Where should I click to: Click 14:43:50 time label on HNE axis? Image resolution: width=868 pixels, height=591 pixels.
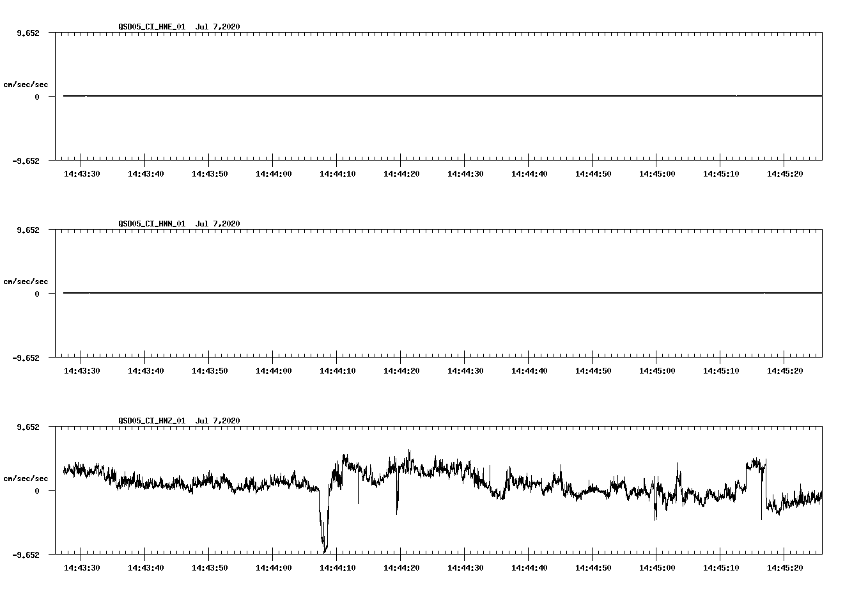click(210, 174)
